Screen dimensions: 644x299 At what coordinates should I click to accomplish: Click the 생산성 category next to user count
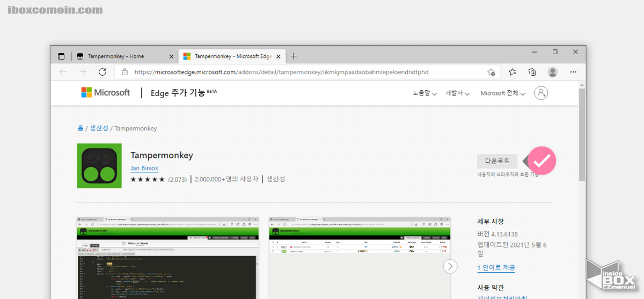pos(276,179)
